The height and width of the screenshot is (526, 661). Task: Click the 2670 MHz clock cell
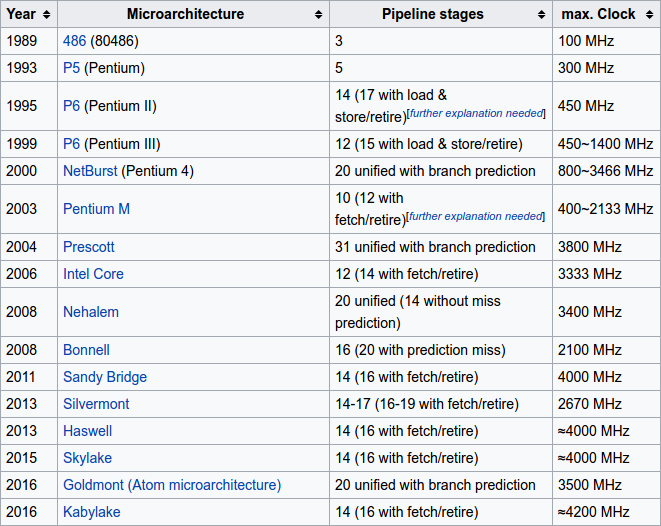pyautogui.click(x=606, y=404)
